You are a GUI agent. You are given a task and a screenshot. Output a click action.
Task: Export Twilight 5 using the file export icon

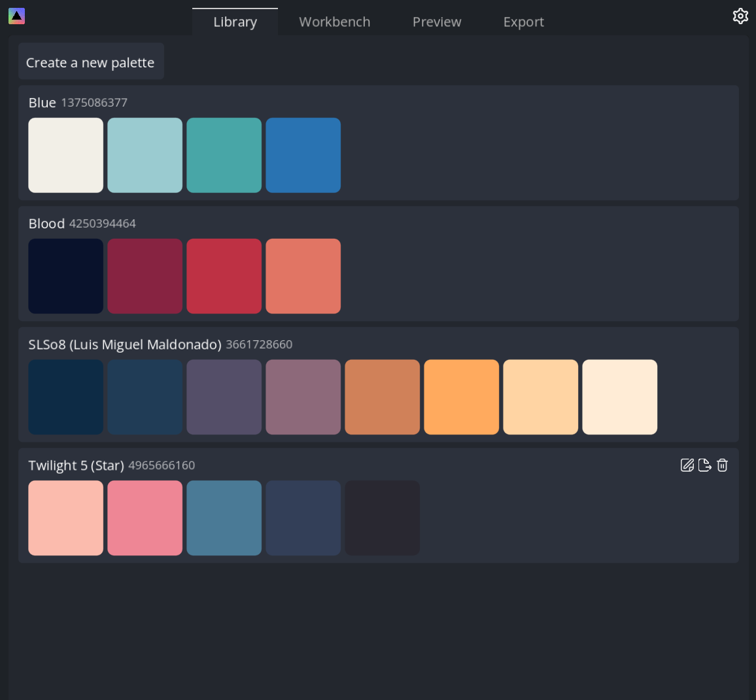point(704,465)
